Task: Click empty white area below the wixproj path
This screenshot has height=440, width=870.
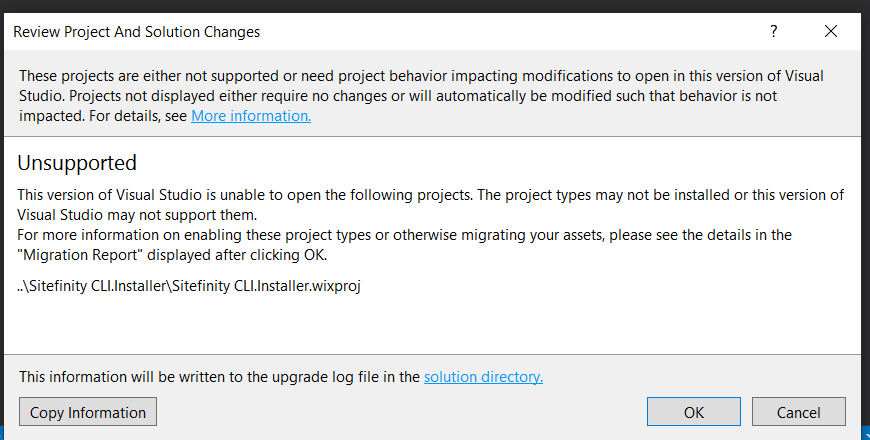Action: pyautogui.click(x=433, y=325)
